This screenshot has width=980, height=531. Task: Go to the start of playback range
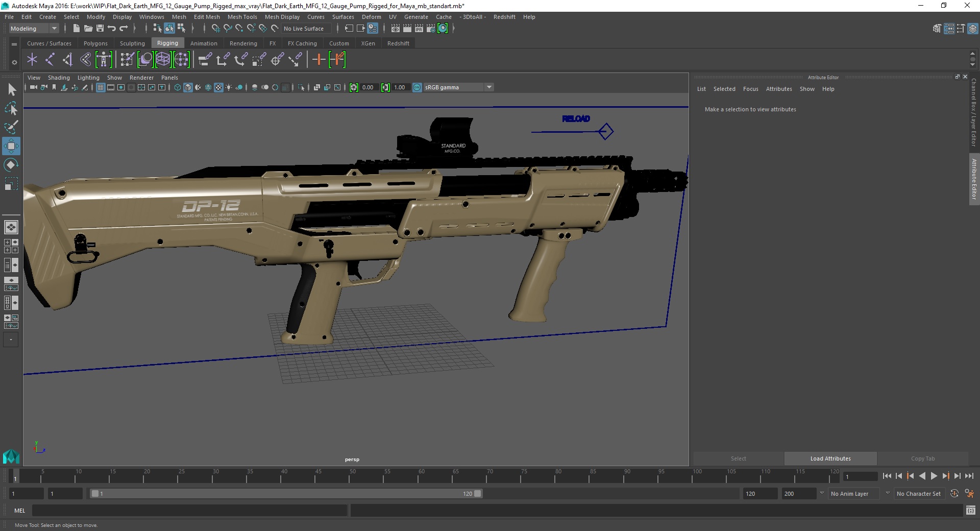(887, 476)
